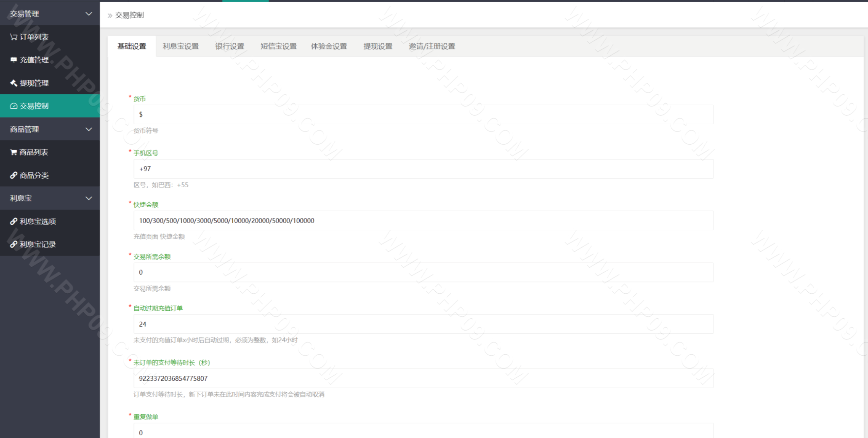Click the dashboard icon beside 交易控制
This screenshot has width=868, height=438.
pyautogui.click(x=14, y=106)
